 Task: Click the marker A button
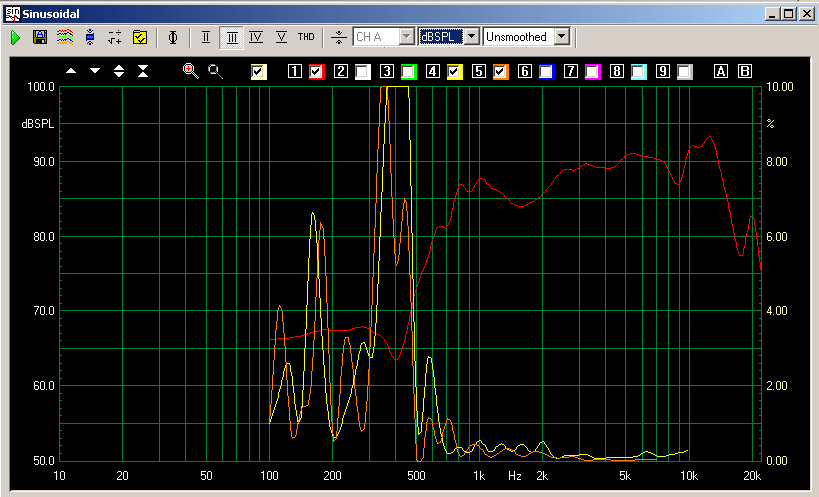pos(720,71)
